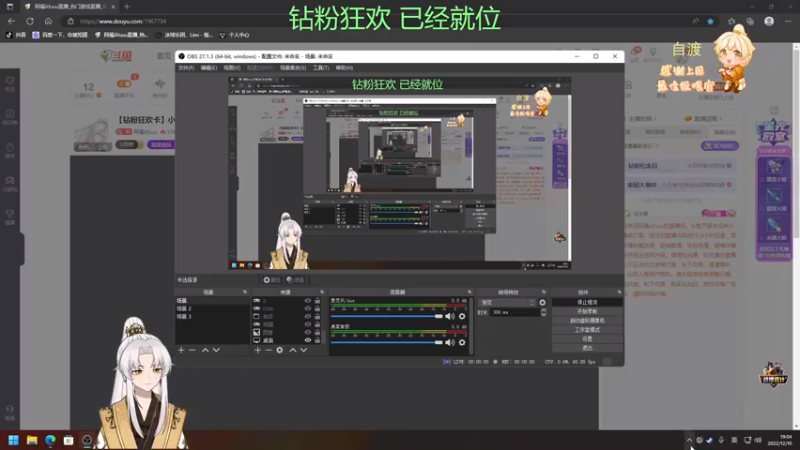Toggle favorite star in address bar
This screenshot has width=800, height=450.
710,21
